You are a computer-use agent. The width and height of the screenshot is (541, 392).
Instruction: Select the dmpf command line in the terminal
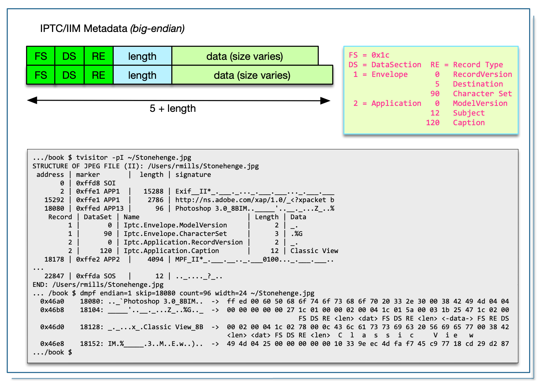(x=174, y=293)
